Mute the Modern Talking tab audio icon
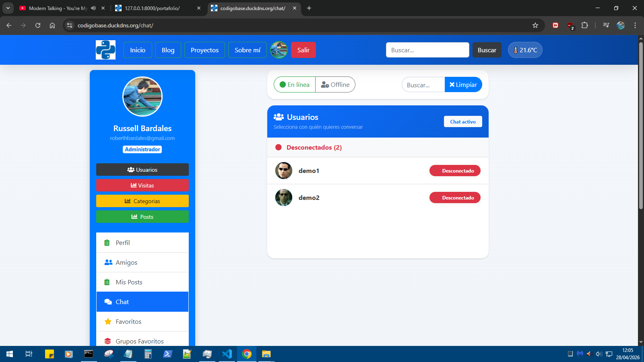This screenshot has height=362, width=644. (93, 8)
